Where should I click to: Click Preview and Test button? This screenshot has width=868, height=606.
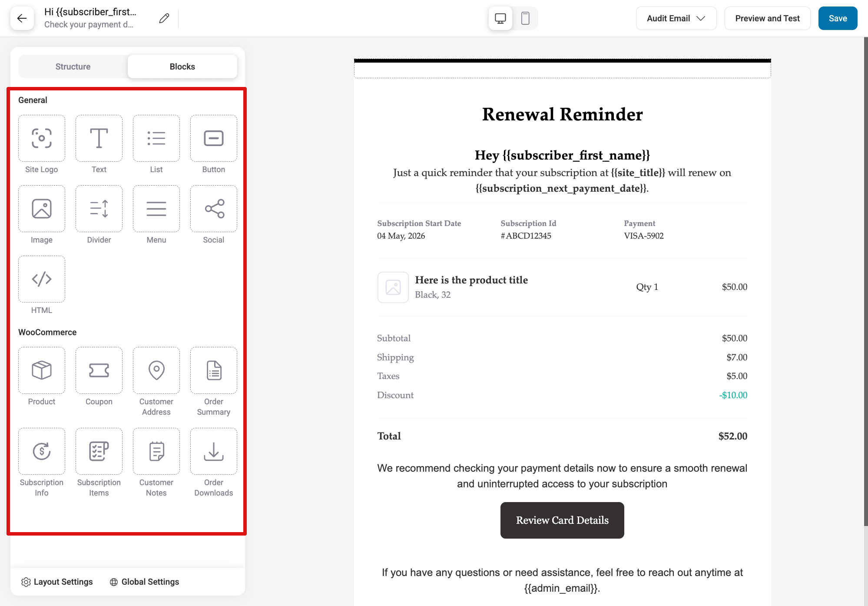coord(767,18)
